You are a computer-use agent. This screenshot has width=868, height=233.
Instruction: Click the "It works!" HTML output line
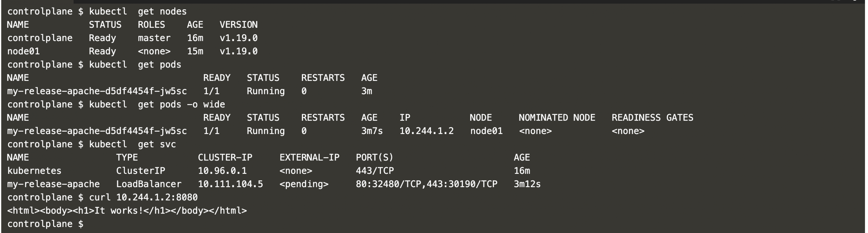(127, 211)
